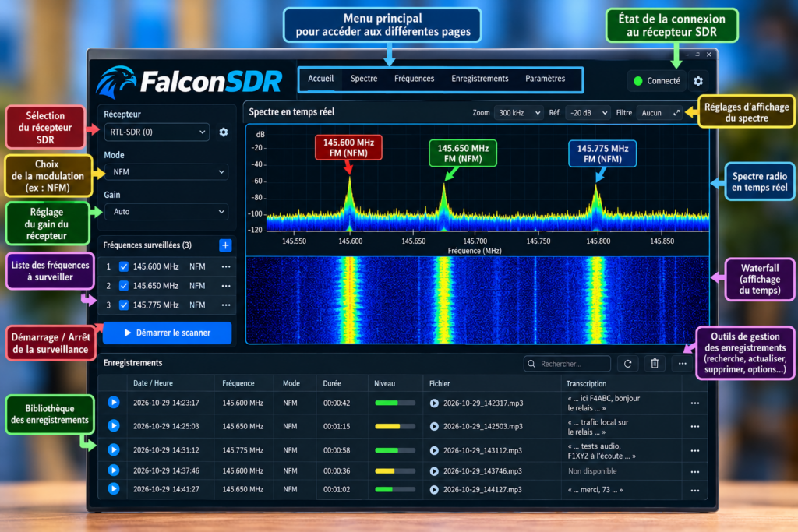Screen dimensions: 798x532
Task: Open row menu for 144127.mp3 recording
Action: [694, 491]
